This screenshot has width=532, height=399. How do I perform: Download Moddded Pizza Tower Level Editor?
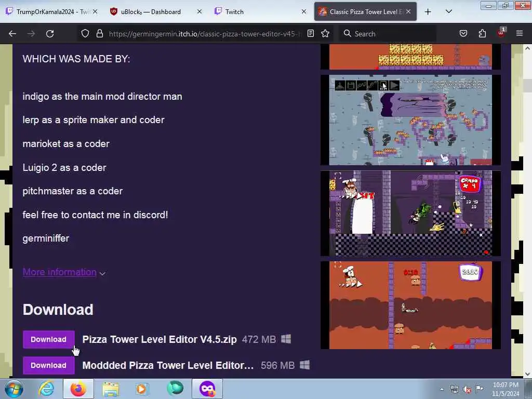click(48, 365)
